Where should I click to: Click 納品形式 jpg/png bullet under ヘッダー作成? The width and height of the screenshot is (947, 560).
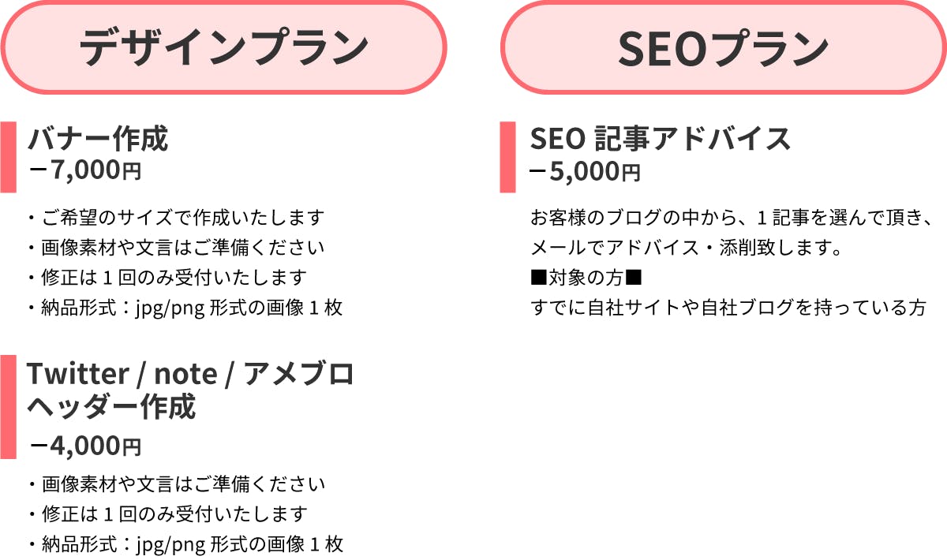184,544
